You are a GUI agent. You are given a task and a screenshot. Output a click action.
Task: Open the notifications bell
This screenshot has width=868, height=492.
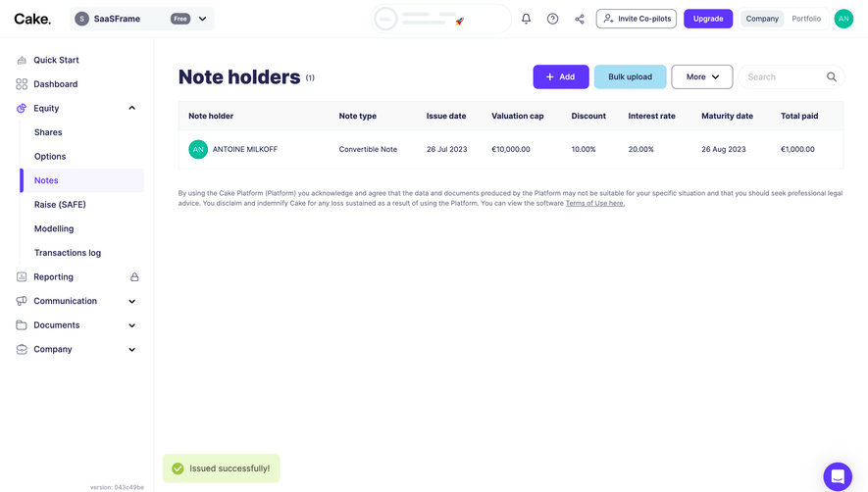click(526, 19)
